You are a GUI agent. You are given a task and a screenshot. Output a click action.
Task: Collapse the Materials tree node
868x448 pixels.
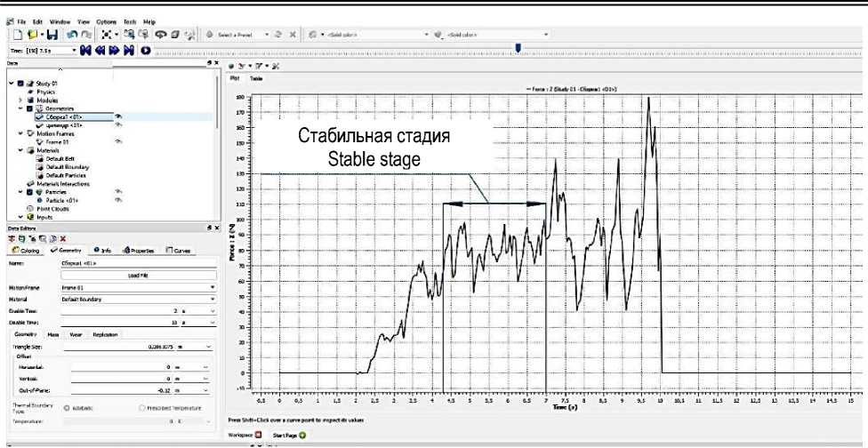click(x=21, y=150)
